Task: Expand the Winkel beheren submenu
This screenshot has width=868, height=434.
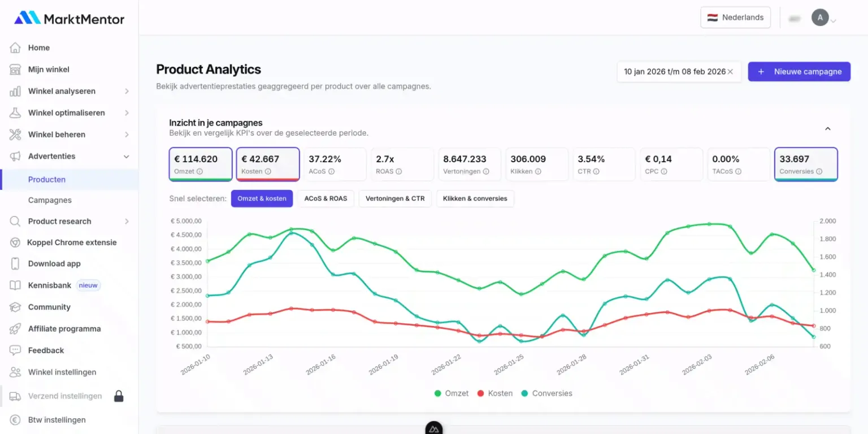Action: click(x=127, y=134)
